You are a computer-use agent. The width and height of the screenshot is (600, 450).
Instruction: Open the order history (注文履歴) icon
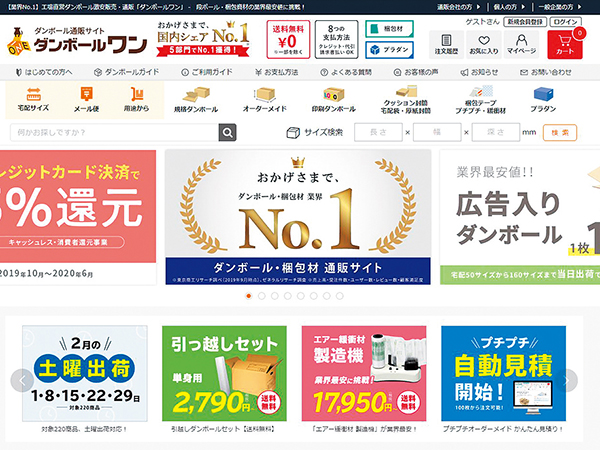click(446, 44)
